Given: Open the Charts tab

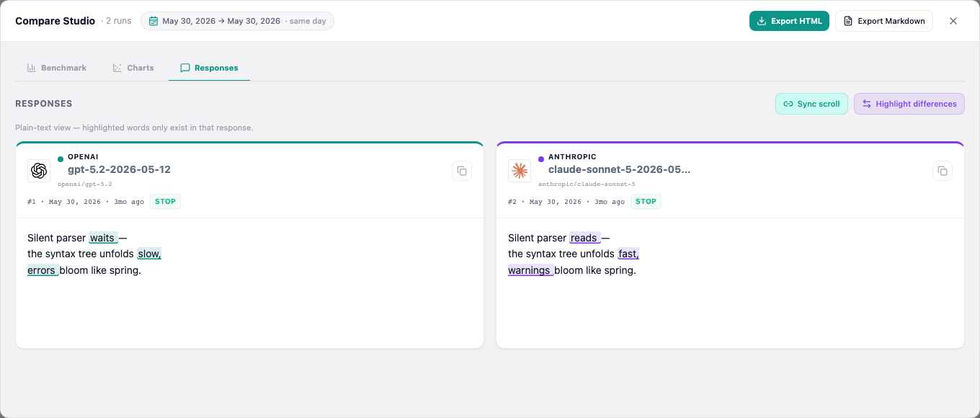Looking at the screenshot, I should [133, 68].
